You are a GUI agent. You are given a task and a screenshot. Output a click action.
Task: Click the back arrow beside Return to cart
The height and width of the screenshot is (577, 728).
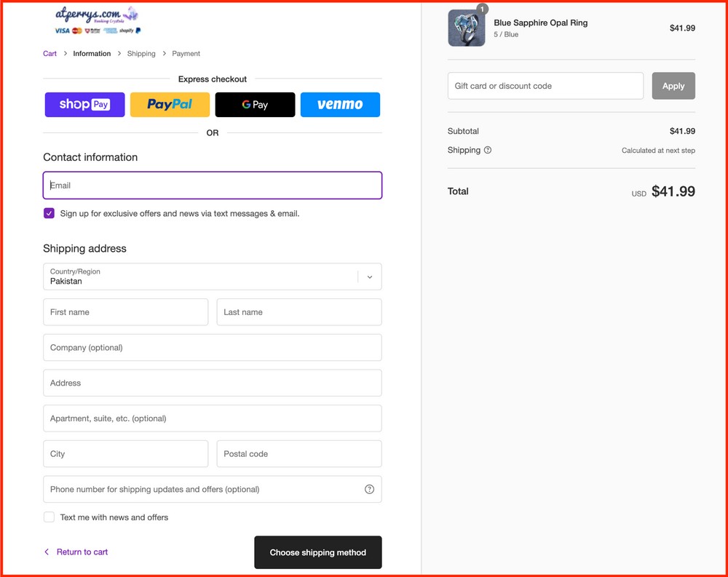(47, 552)
